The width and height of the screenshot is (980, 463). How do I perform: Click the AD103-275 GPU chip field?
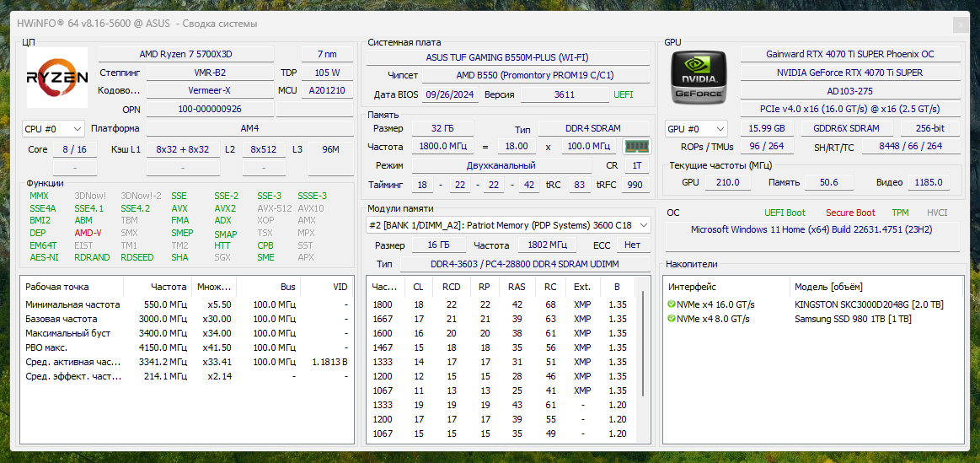click(x=849, y=91)
